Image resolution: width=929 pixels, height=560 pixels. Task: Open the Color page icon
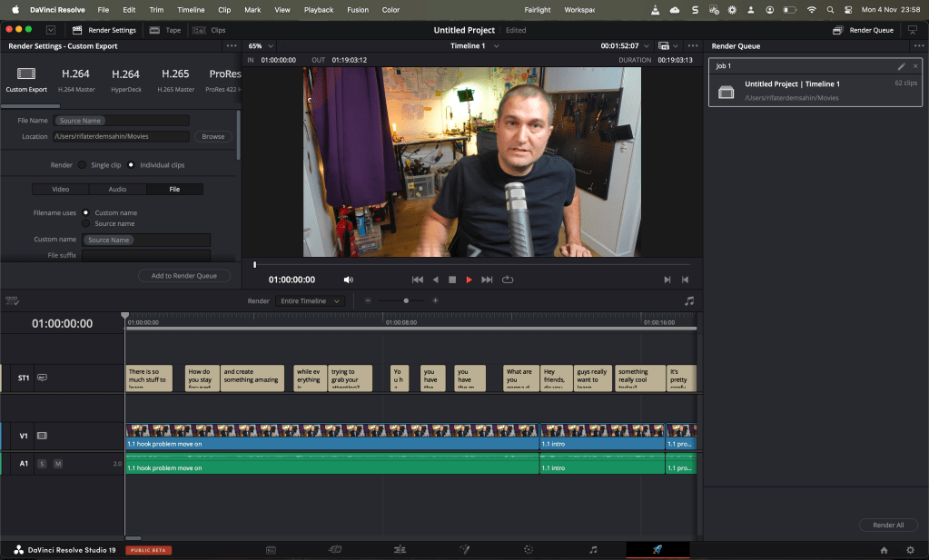pos(529,550)
